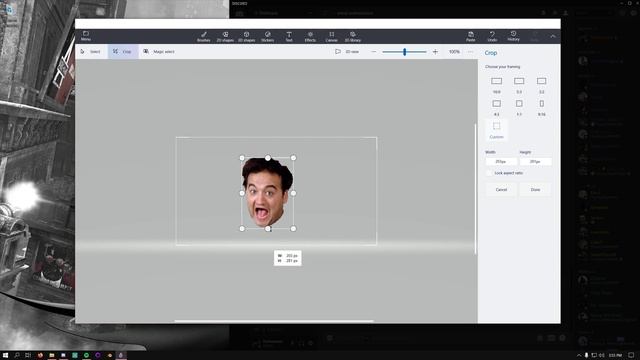Viewport: 640px width, 360px height.
Task: Open the more options ellipsis menu
Action: pos(471,52)
